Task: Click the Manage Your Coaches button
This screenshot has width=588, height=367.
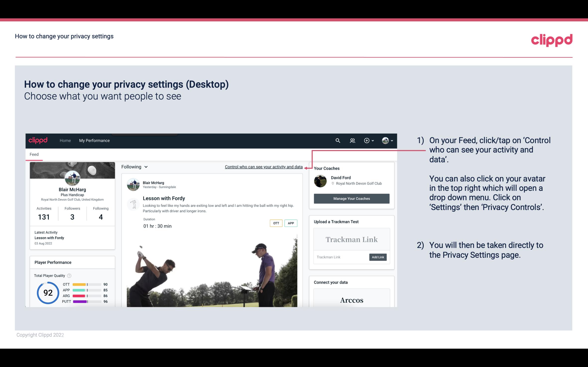Action: pyautogui.click(x=351, y=198)
